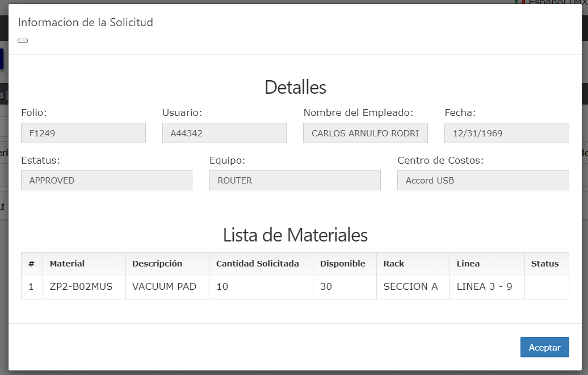
Task: Click the Aceptar button
Action: click(544, 348)
